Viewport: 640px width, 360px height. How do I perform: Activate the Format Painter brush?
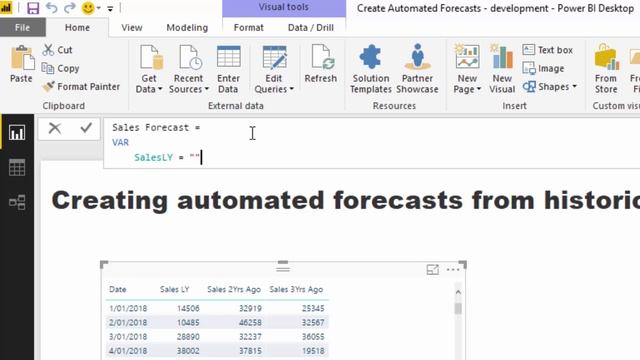pos(81,87)
